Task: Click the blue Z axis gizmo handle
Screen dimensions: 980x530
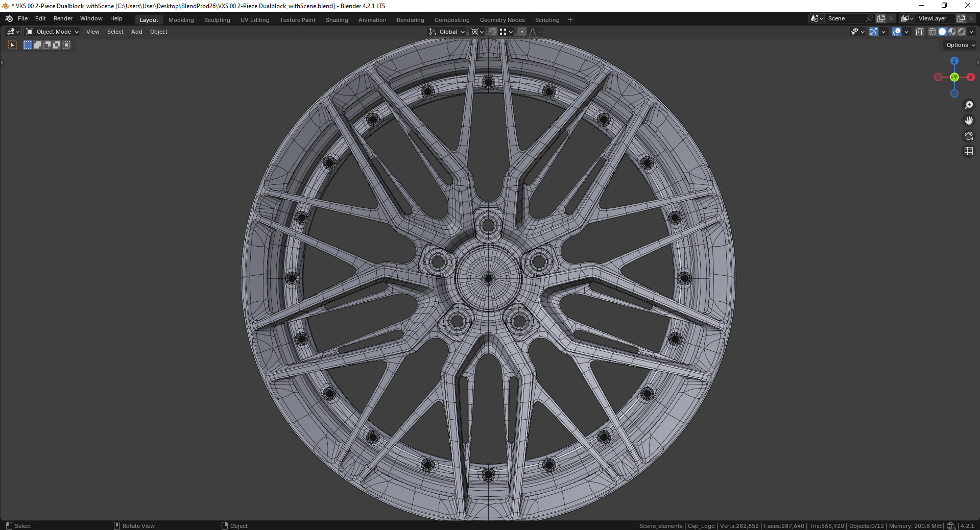Action: pos(954,61)
